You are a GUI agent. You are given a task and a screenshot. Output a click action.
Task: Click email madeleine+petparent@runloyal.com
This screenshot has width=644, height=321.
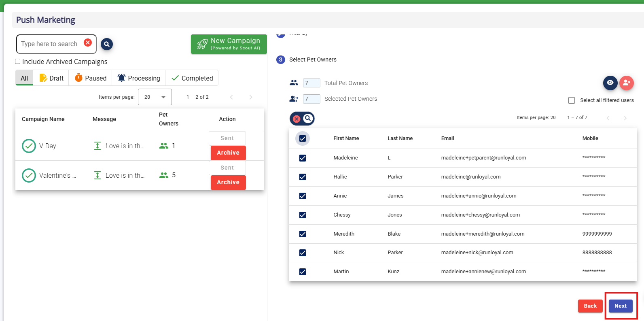click(484, 158)
